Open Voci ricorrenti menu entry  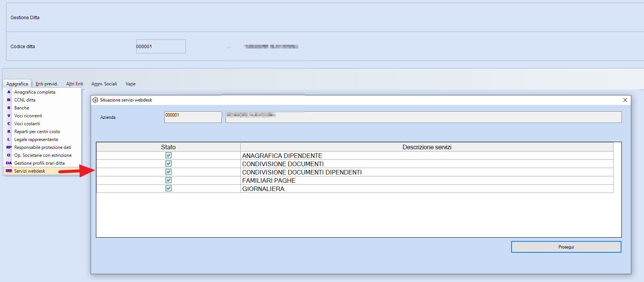point(42,116)
